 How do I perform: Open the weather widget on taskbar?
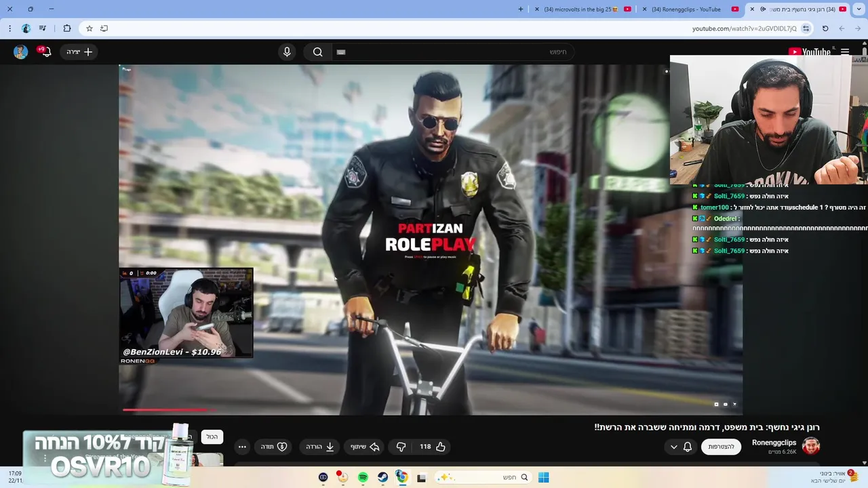(836, 477)
